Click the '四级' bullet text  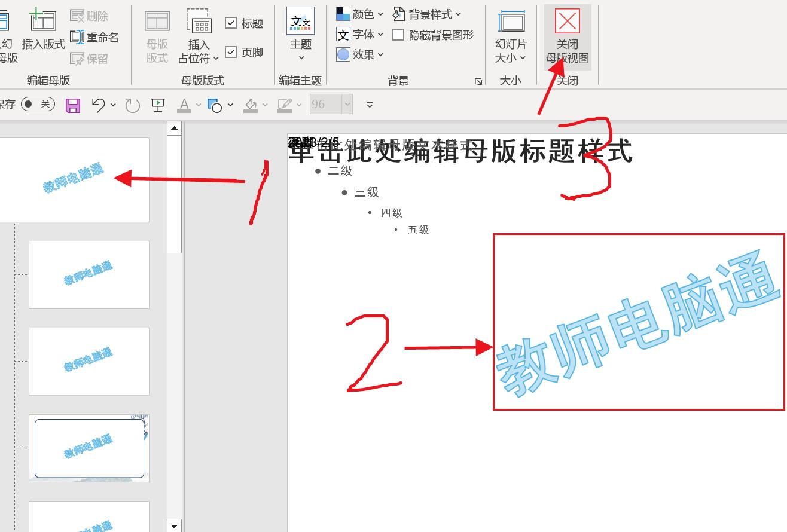392,213
